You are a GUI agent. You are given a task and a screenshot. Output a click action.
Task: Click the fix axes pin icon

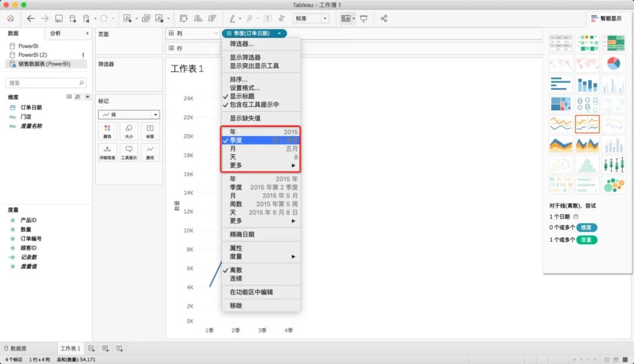coord(282,18)
